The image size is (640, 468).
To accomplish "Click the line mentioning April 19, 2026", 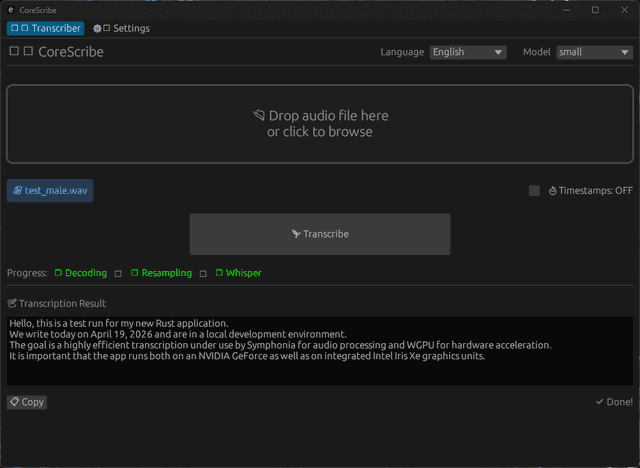I will click(178, 334).
